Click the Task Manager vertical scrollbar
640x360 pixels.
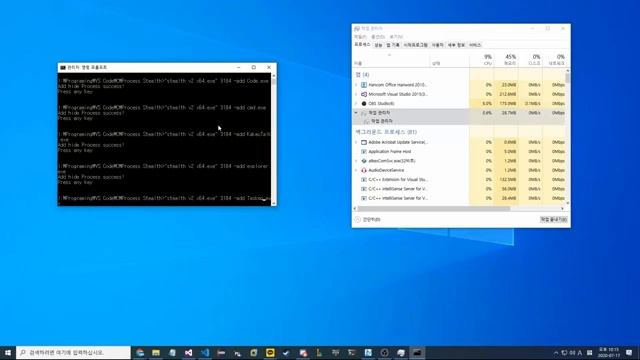coord(568,137)
